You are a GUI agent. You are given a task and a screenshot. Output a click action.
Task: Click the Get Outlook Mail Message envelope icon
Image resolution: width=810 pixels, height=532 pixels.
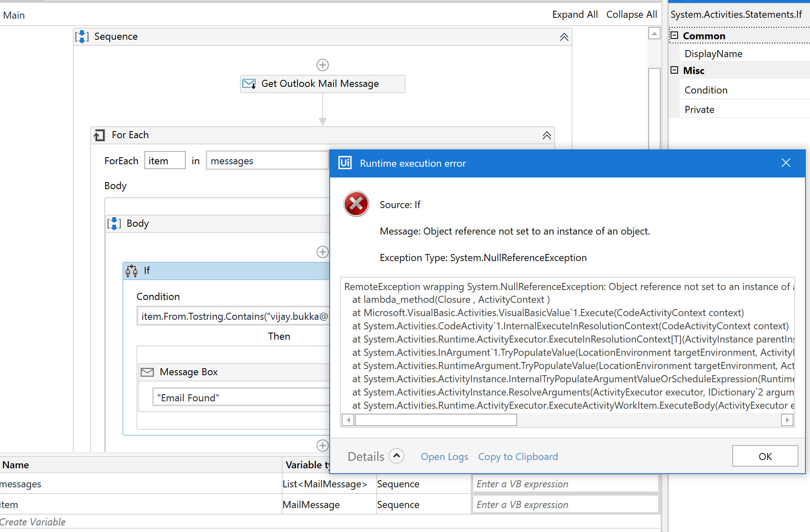[x=249, y=84]
